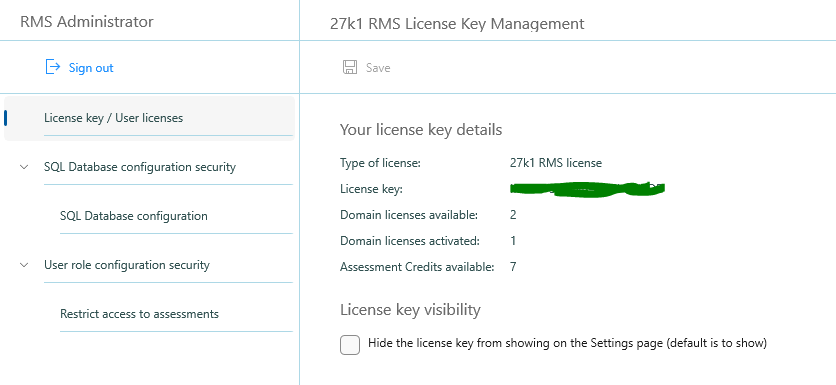
Task: Click the RMS Administrator heading
Action: coord(87,22)
